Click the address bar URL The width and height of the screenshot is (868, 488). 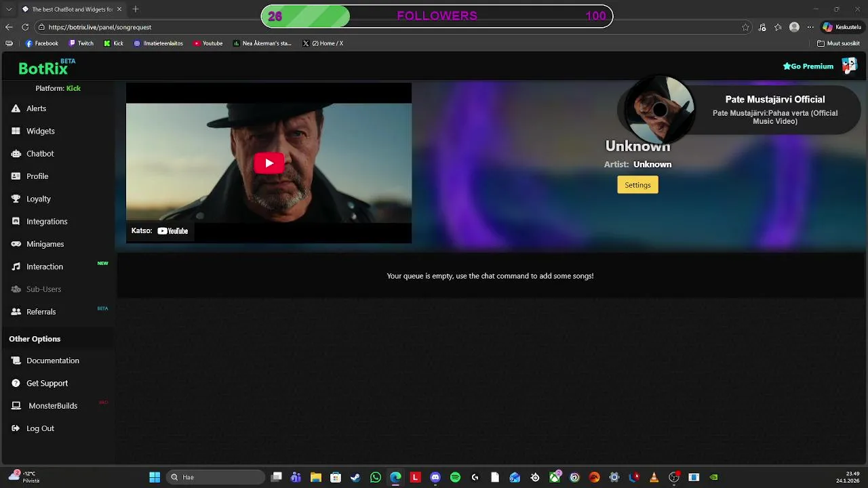tap(100, 27)
